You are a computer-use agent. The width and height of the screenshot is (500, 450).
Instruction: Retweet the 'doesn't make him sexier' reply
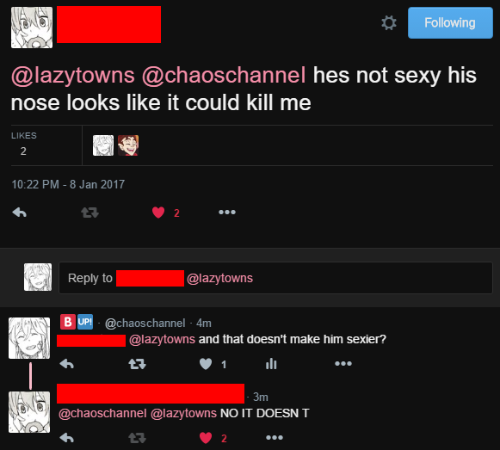(137, 364)
